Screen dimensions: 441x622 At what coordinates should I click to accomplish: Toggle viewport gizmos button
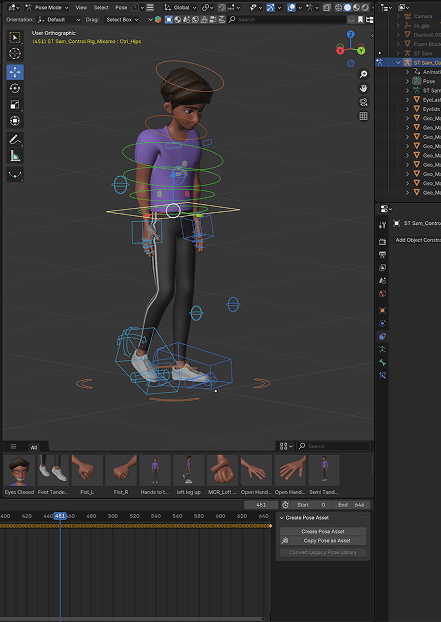click(271, 8)
